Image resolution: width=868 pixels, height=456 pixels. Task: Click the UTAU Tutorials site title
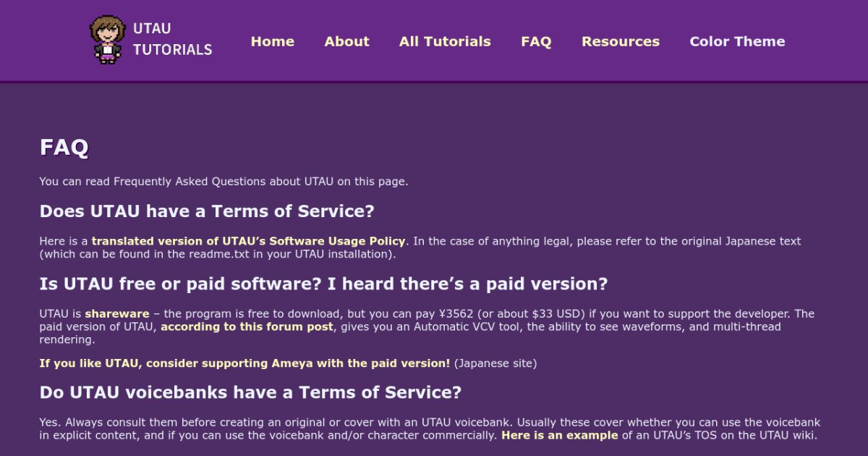click(172, 40)
